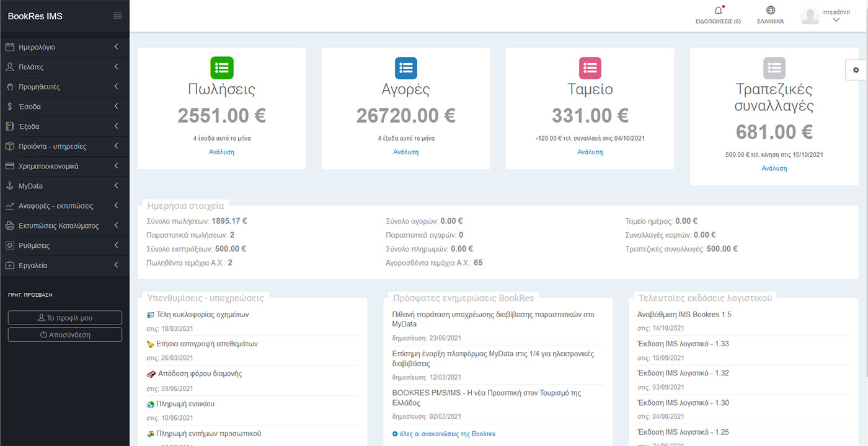868x446 pixels.
Task: Click the settings icon beside Ρυθμίσεις
Action: pyautogui.click(x=10, y=245)
